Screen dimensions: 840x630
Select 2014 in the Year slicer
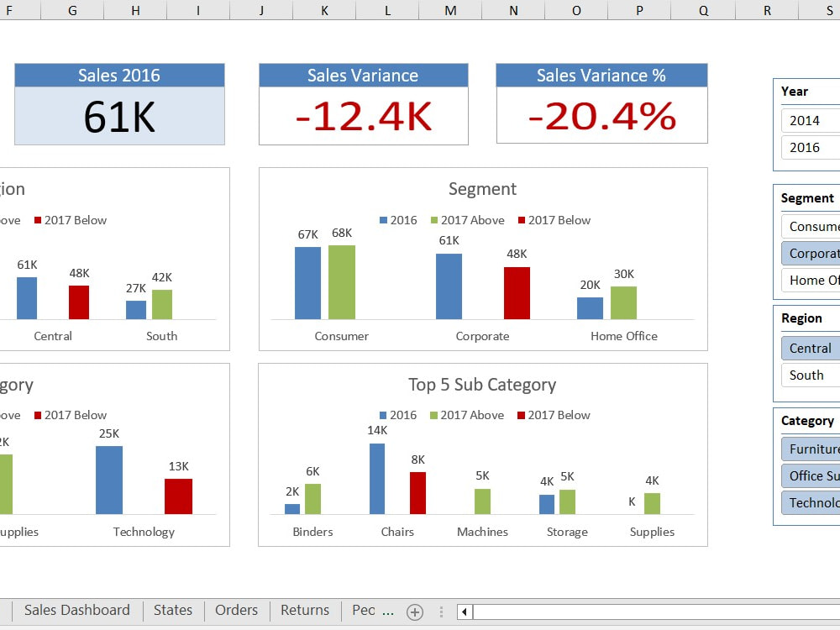tap(811, 120)
